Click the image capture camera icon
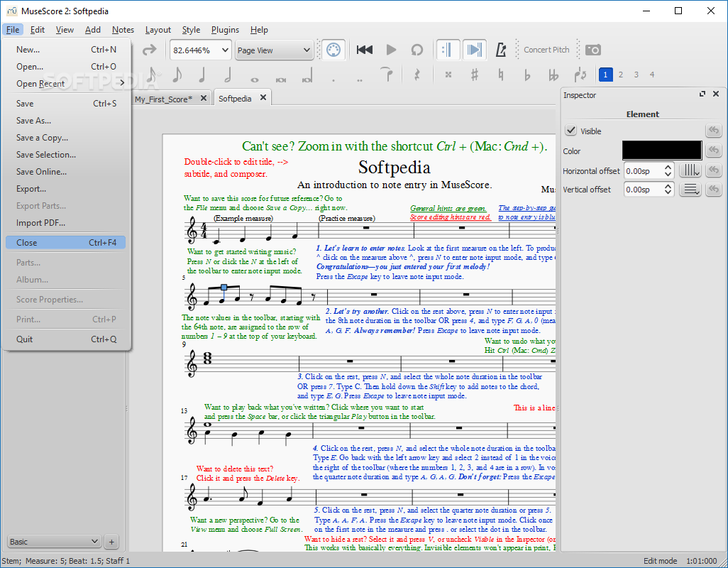 [593, 50]
